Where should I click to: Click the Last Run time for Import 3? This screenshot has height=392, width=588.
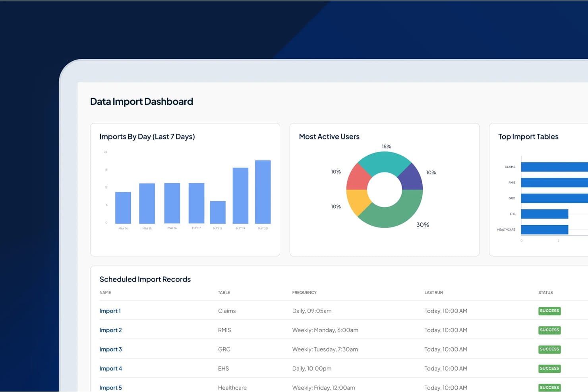coord(446,350)
